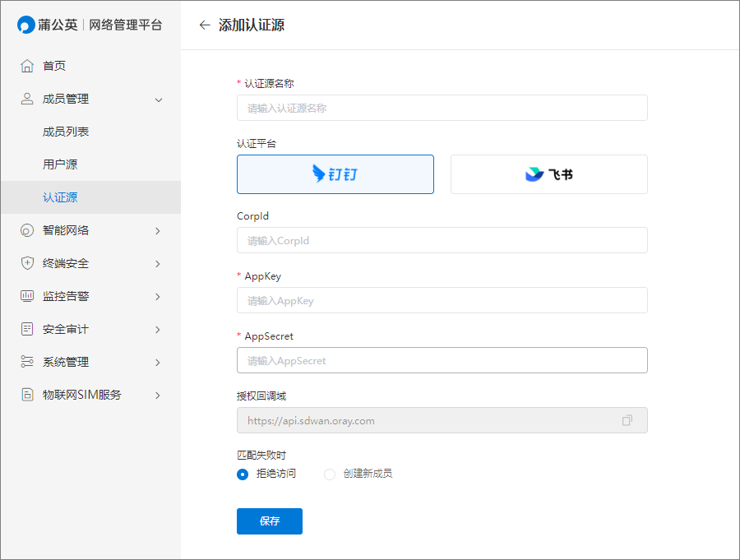
Task: Click the 添加认证源 page title
Action: pos(252,25)
